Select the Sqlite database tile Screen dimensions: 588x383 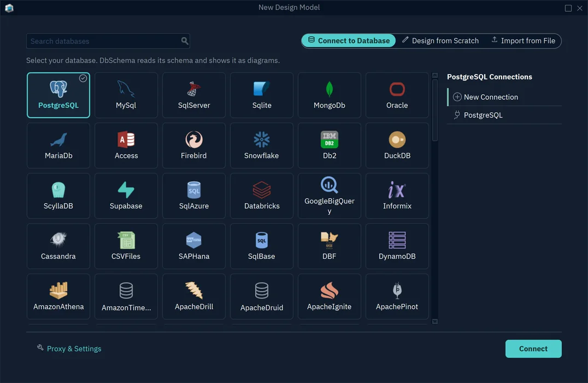262,95
